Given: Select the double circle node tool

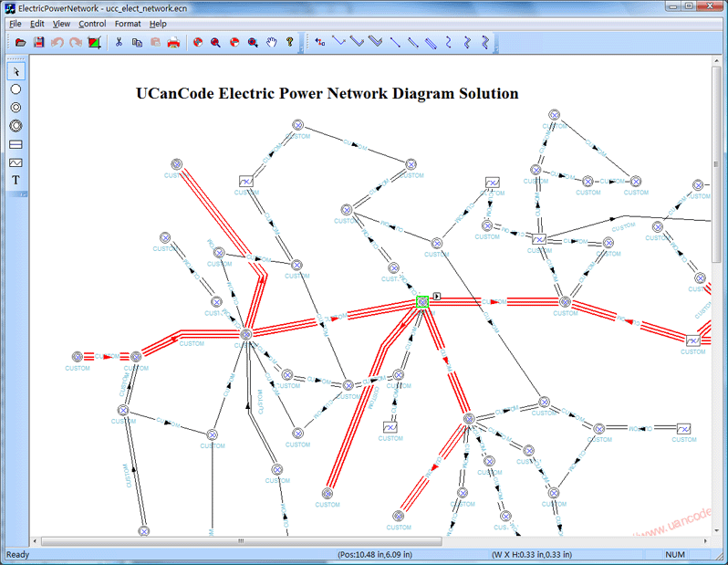Looking at the screenshot, I should [x=16, y=108].
